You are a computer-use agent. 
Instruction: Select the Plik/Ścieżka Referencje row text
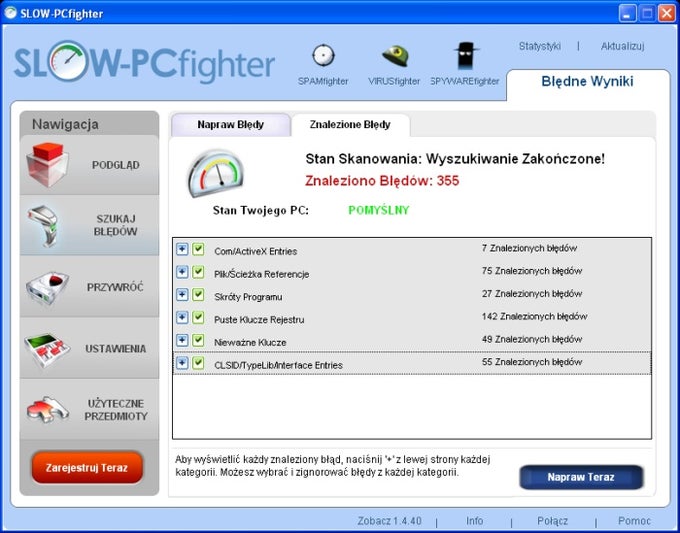point(262,274)
